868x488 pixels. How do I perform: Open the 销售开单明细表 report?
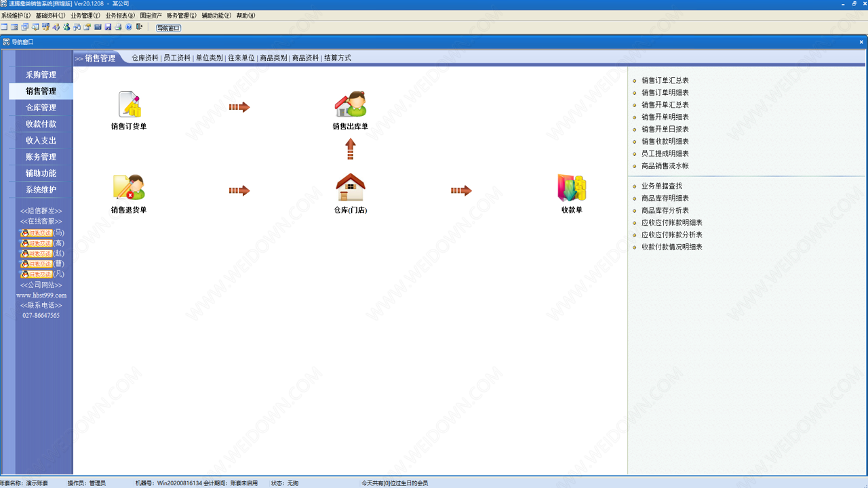665,117
